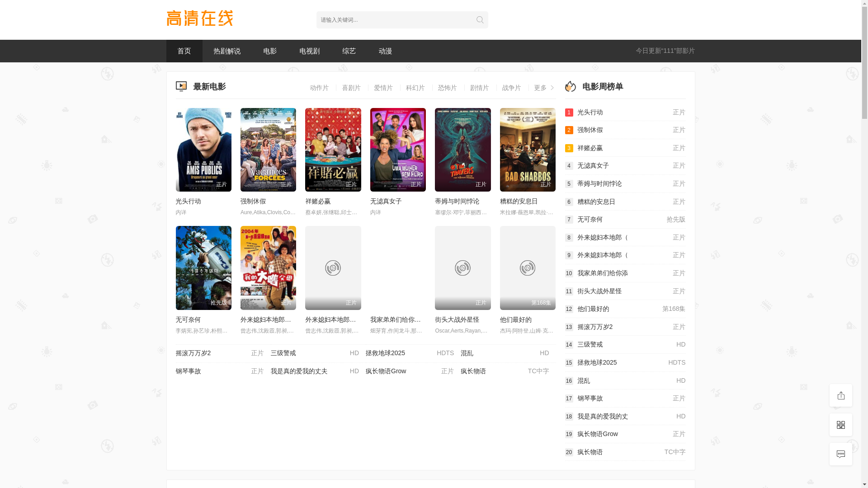
Task: Open the 电影 nav tab
Action: click(x=270, y=51)
